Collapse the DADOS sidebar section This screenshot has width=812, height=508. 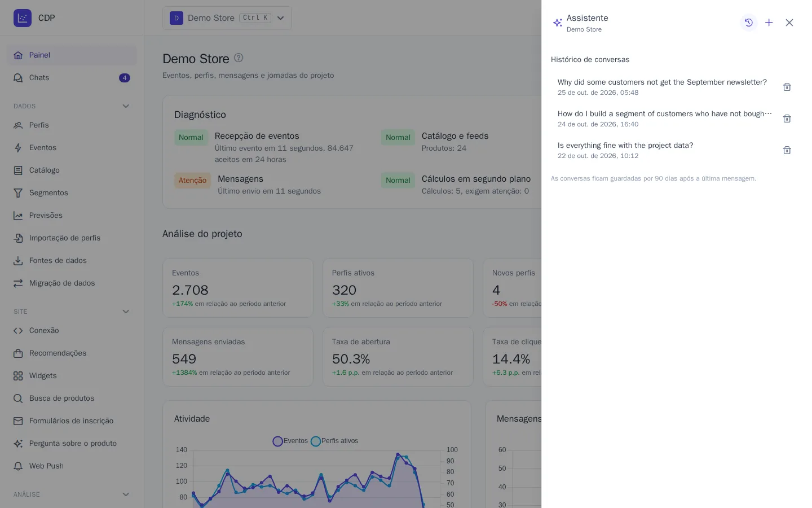click(126, 106)
